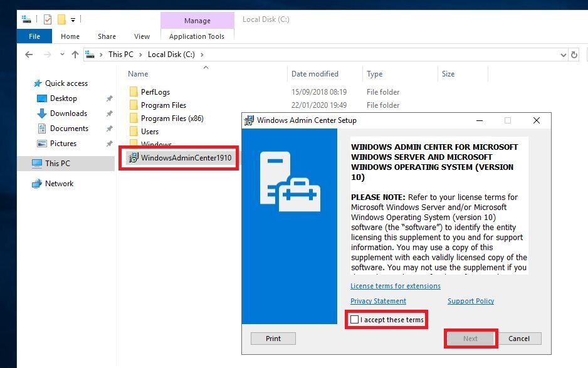
Task: Refresh the folder view
Action: tap(574, 55)
